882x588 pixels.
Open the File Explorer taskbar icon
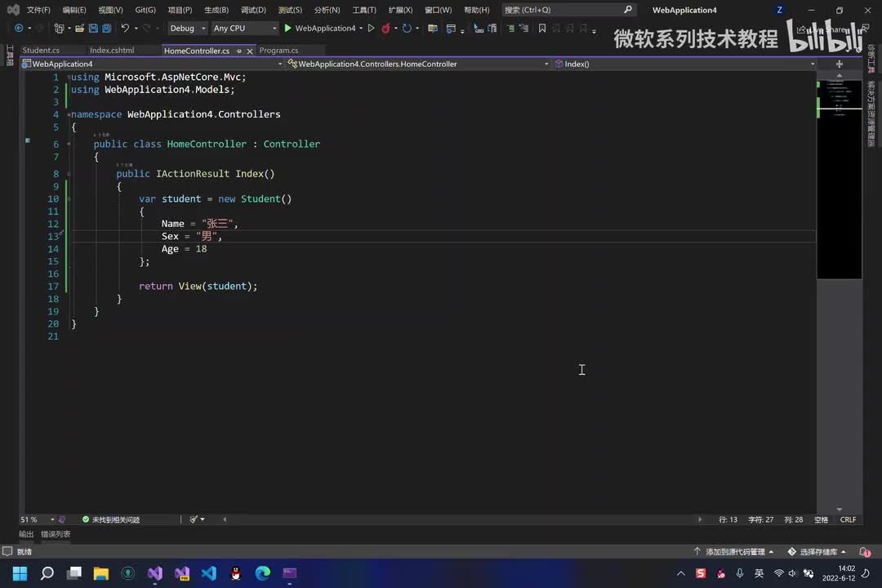[100, 573]
